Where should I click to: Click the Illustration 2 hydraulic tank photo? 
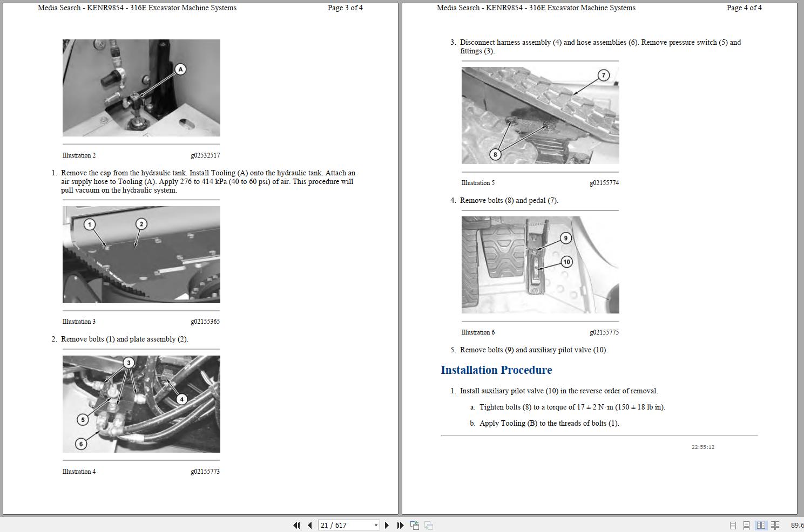click(141, 88)
